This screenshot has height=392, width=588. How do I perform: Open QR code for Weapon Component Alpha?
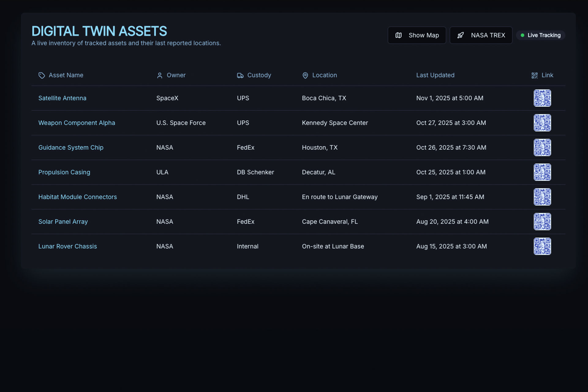pyautogui.click(x=542, y=123)
